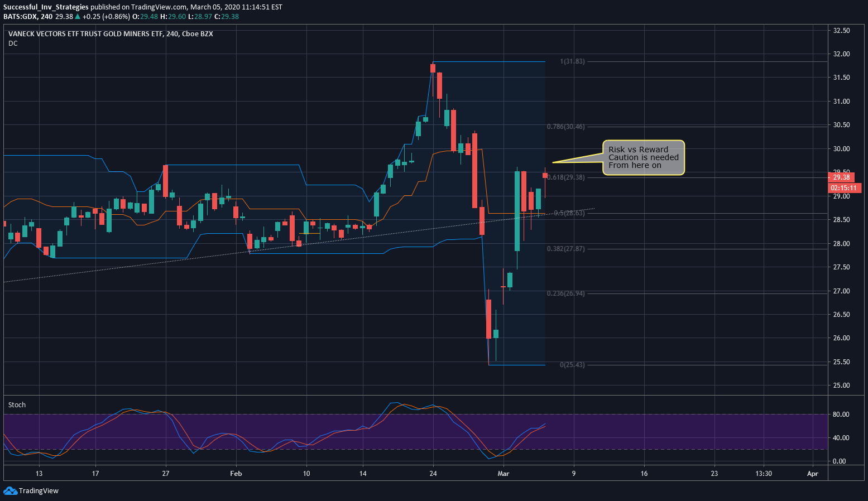The width and height of the screenshot is (868, 501).
Task: Select the 0.382(27.87) Fibonacci level label
Action: click(x=566, y=249)
